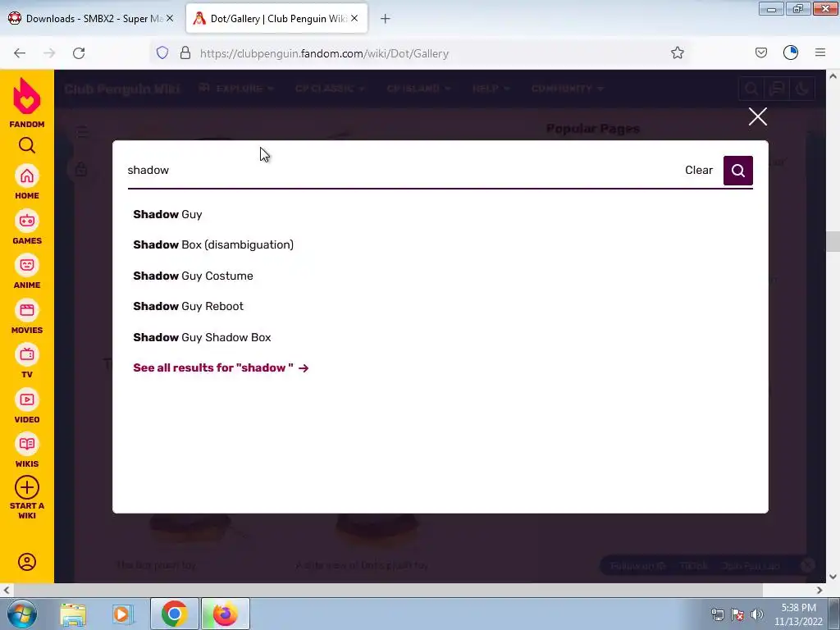Close the Downloads - SMBX2 tab
Screen dimensions: 840x630
click(x=170, y=18)
